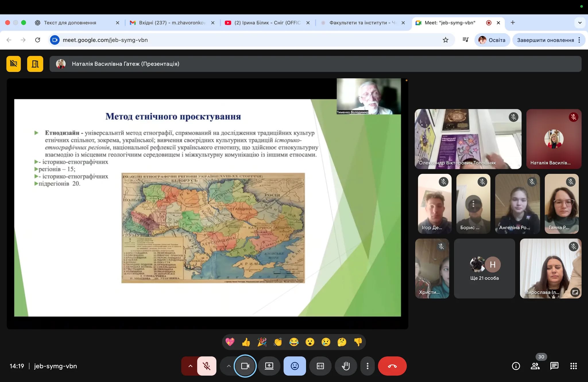Switch to 'Факультети та інститути' tab
This screenshot has width=588, height=382.
(362, 23)
